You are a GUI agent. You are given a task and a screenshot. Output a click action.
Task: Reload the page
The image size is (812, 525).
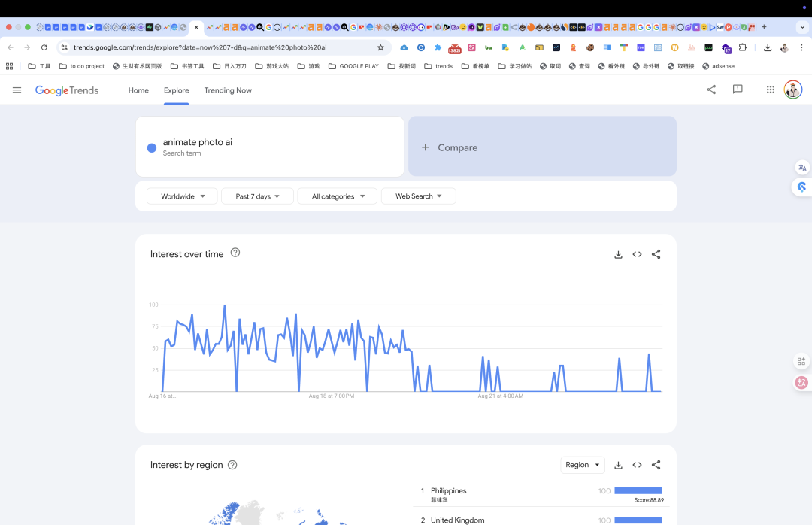click(x=44, y=47)
